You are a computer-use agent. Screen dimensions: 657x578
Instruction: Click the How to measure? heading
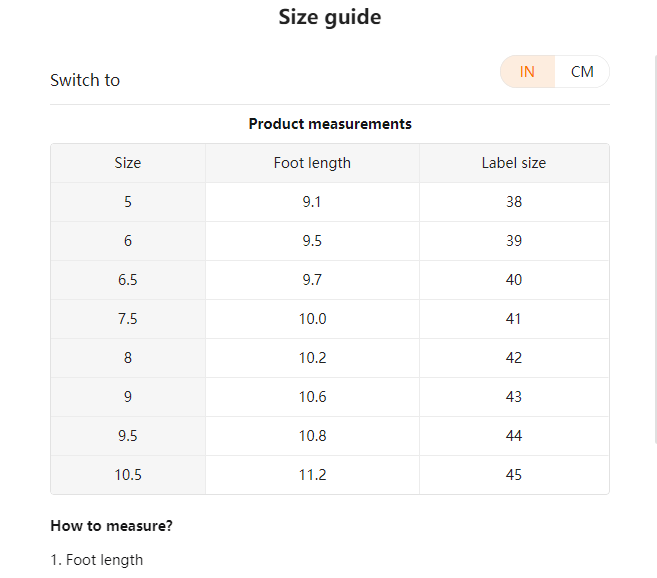111,526
